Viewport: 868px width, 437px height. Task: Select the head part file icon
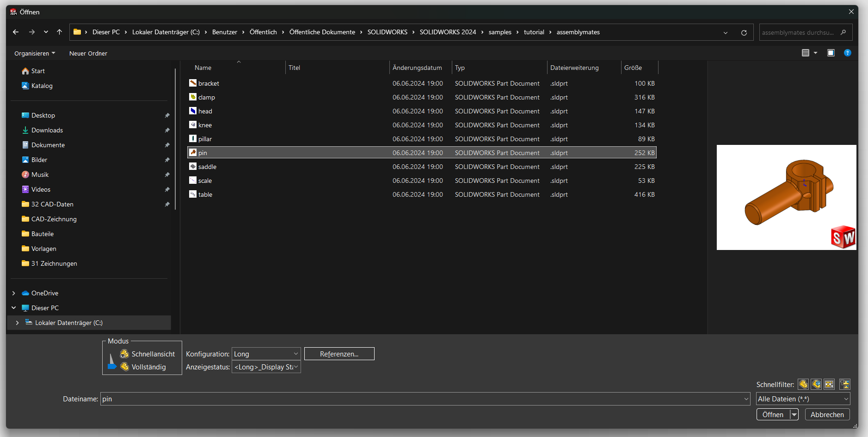[193, 111]
